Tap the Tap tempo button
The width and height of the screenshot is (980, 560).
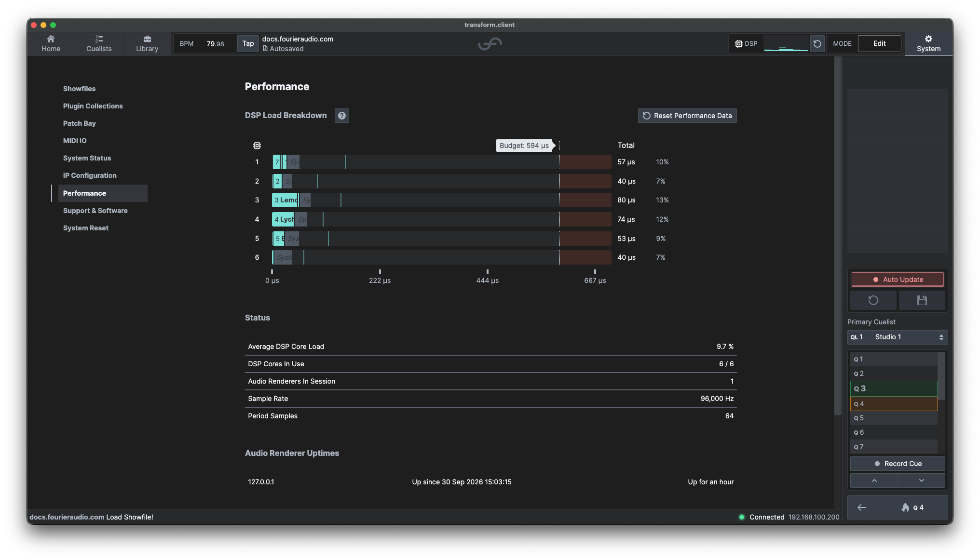[x=248, y=43]
